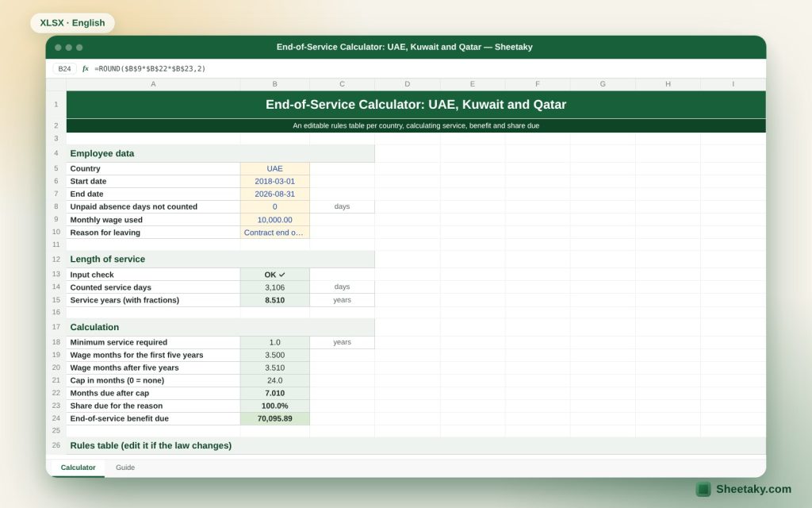Click column B header
Viewport: 812px width, 508px height.
click(x=275, y=84)
